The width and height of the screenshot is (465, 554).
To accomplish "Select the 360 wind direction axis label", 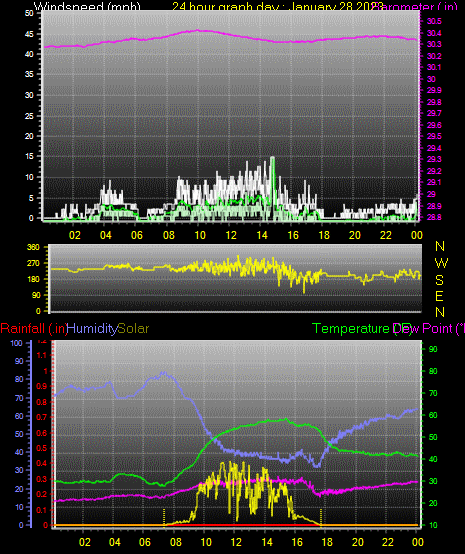I will pyautogui.click(x=34, y=247).
